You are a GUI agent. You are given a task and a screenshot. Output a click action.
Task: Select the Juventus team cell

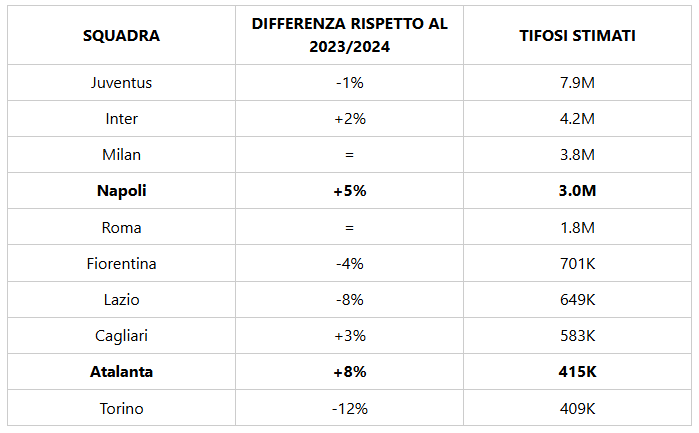click(x=121, y=82)
